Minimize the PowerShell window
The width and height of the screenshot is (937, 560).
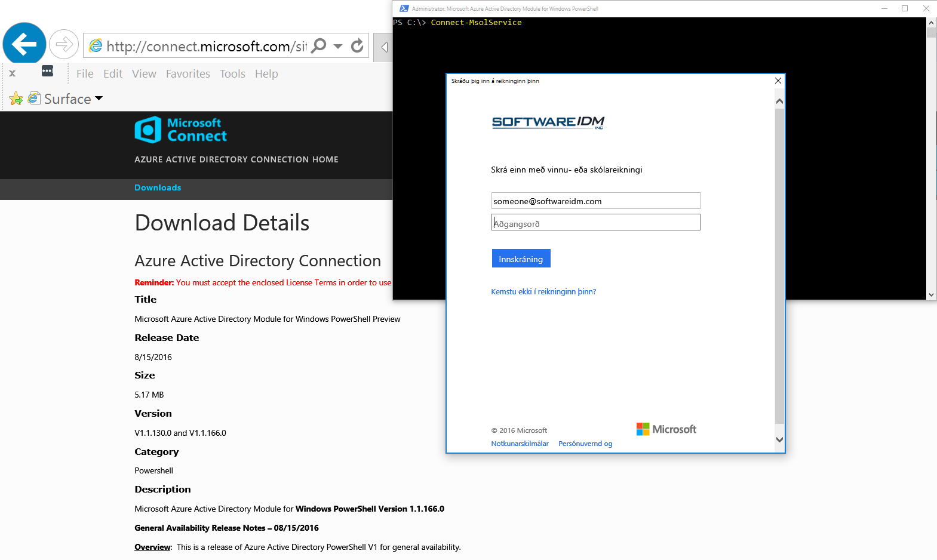884,8
